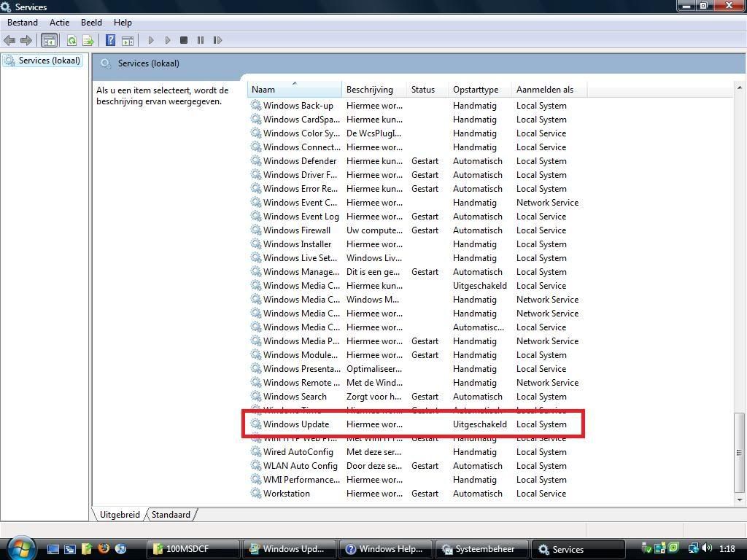
Task: Click the Stop Service square icon
Action: point(184,41)
